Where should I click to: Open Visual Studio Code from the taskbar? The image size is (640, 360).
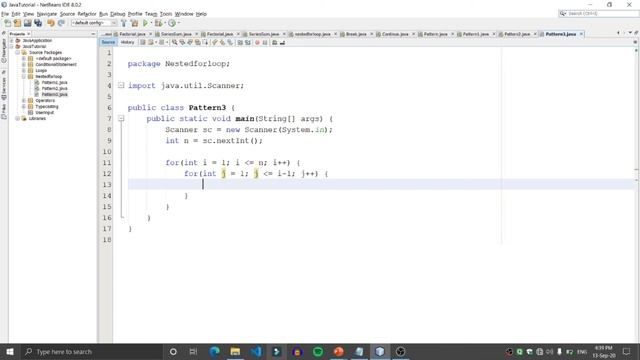pyautogui.click(x=256, y=351)
